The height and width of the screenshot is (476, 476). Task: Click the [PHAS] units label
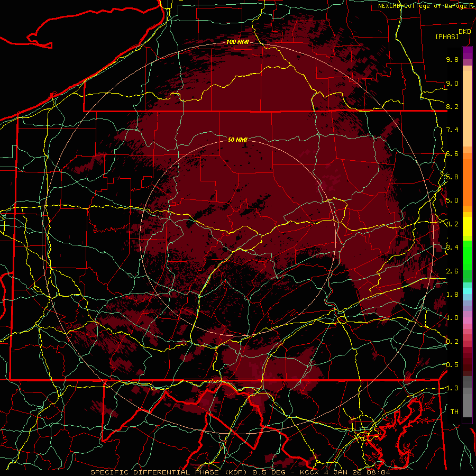click(447, 36)
